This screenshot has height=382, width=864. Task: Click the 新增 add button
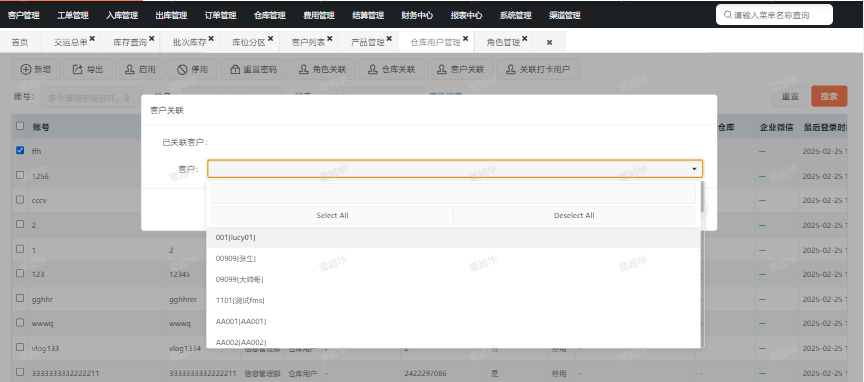[x=36, y=69]
